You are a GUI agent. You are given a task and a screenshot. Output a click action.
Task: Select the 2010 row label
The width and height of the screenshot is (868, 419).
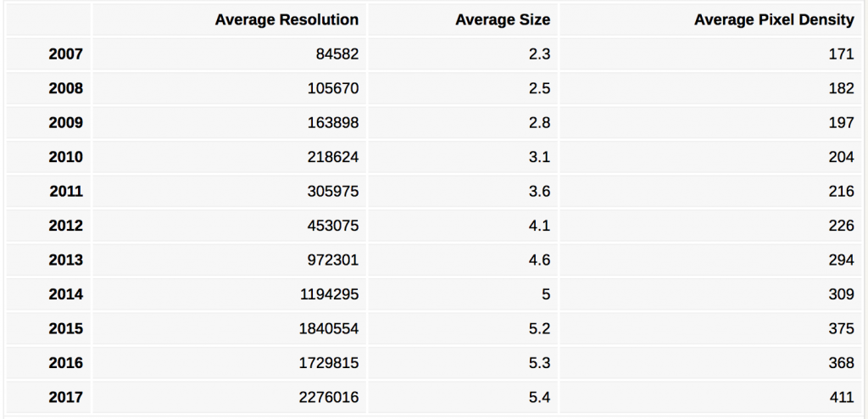66,157
